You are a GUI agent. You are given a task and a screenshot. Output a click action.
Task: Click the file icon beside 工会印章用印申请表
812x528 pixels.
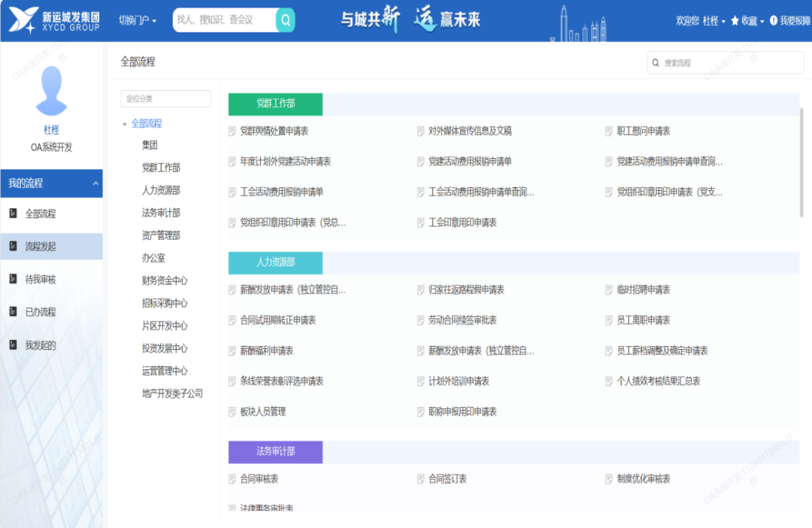click(x=420, y=223)
